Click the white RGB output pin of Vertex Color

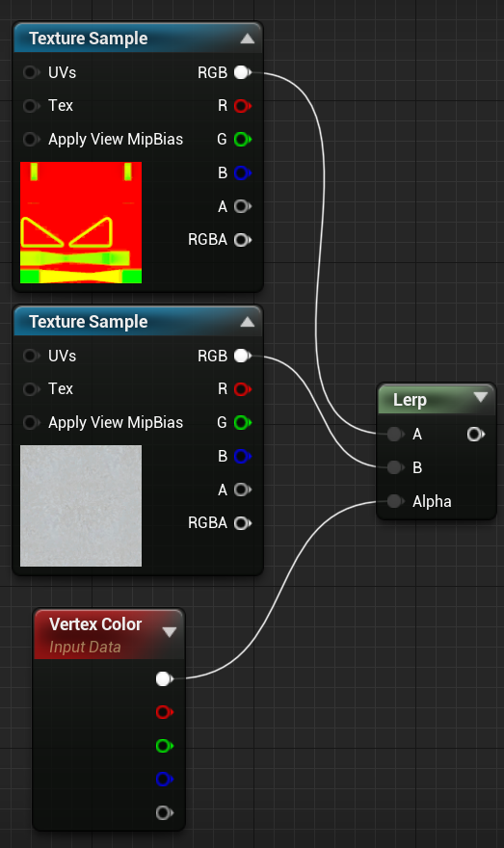coord(164,678)
